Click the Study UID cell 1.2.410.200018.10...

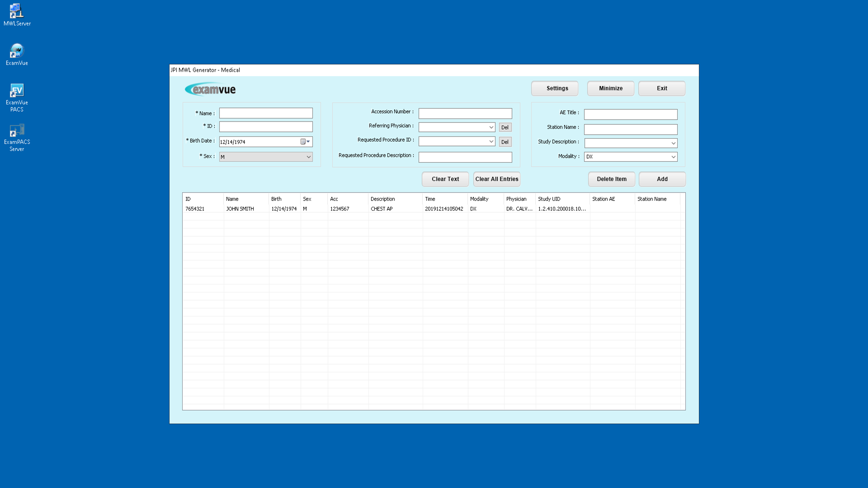[x=562, y=209]
